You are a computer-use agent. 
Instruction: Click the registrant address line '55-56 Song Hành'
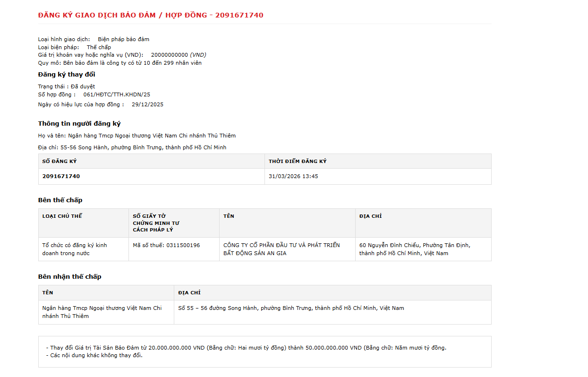(x=132, y=147)
